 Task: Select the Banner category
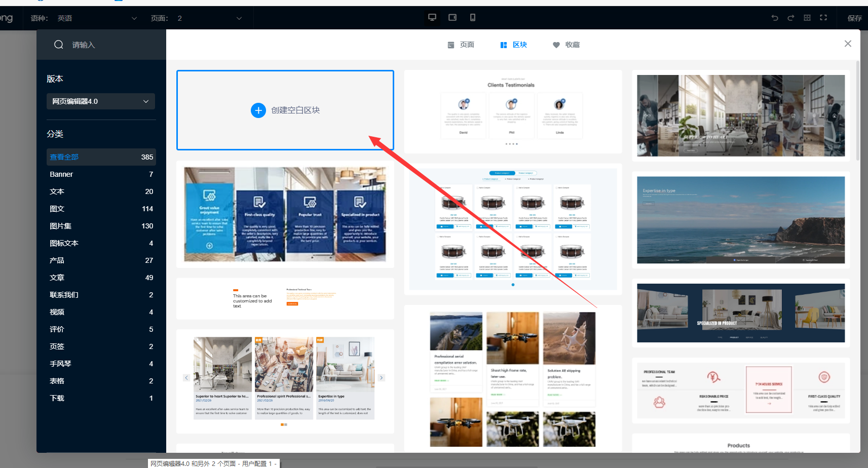click(x=61, y=174)
